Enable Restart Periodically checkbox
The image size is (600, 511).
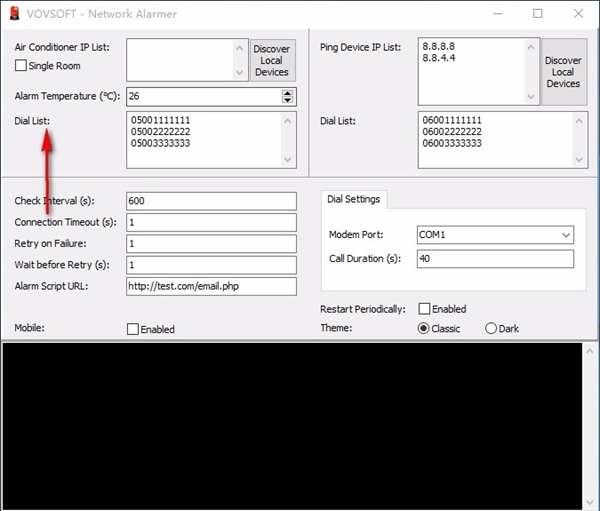pos(424,309)
